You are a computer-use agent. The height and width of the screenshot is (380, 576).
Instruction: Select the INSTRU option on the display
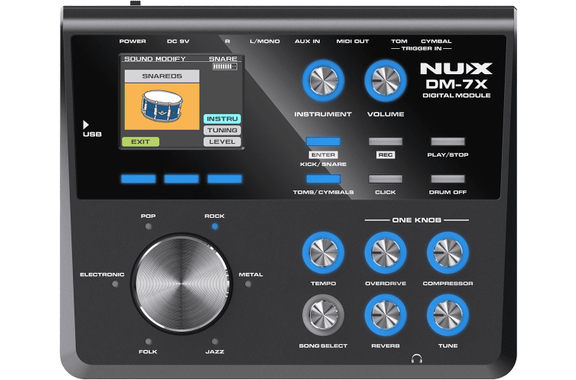(x=222, y=119)
